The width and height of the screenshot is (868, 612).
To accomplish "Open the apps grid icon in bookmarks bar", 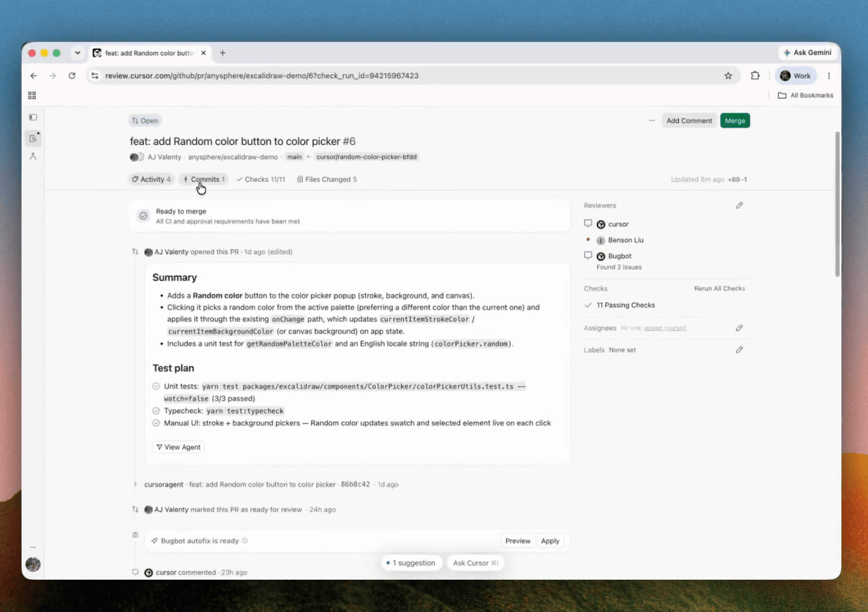I will tap(32, 95).
